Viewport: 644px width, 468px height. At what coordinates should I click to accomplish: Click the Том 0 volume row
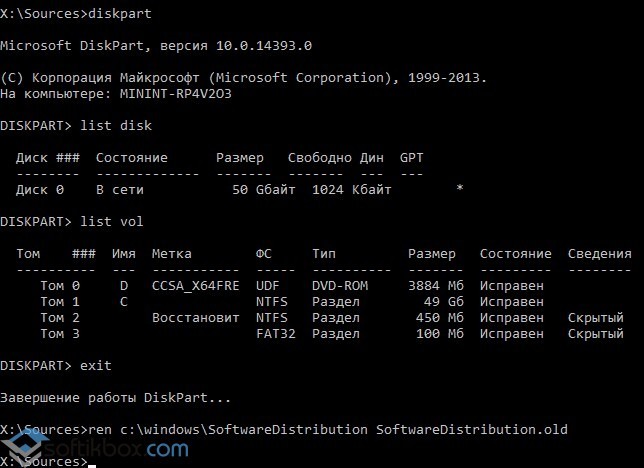coord(52,285)
